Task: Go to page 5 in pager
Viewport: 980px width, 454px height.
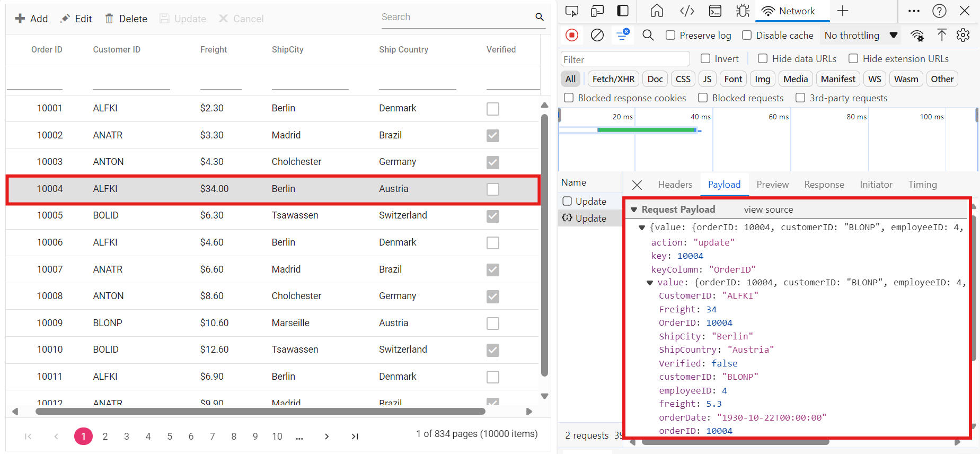Action: (x=170, y=436)
